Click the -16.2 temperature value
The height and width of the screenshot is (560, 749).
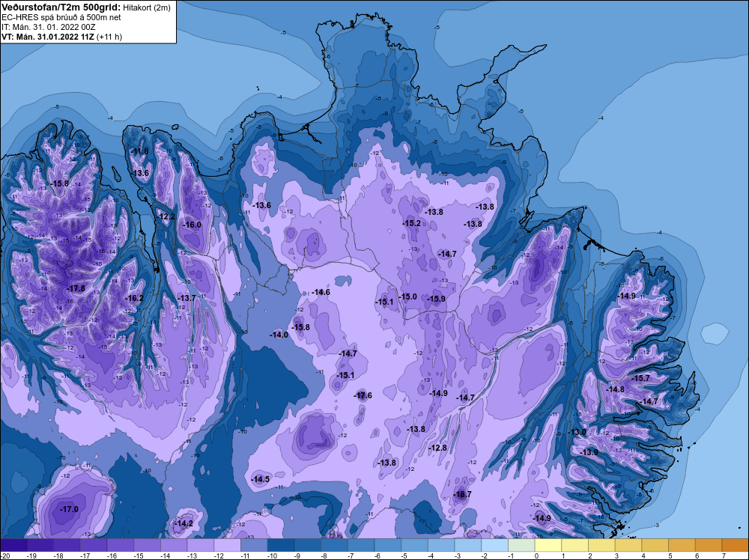click(134, 298)
